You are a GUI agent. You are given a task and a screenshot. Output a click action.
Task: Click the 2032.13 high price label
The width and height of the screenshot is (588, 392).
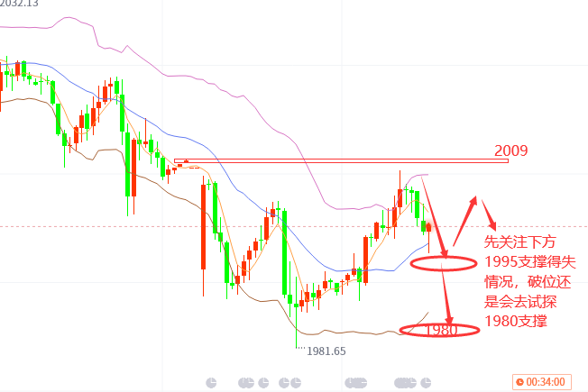[19, 4]
